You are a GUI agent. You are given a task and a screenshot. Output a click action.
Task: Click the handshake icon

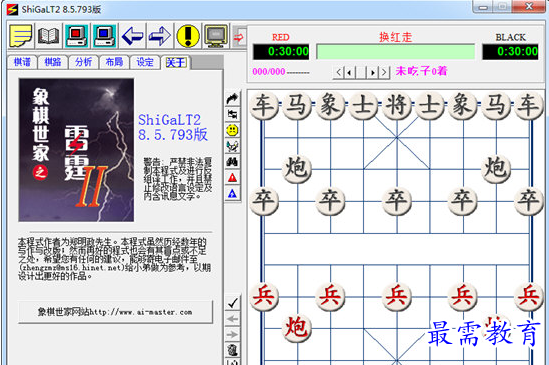232,146
